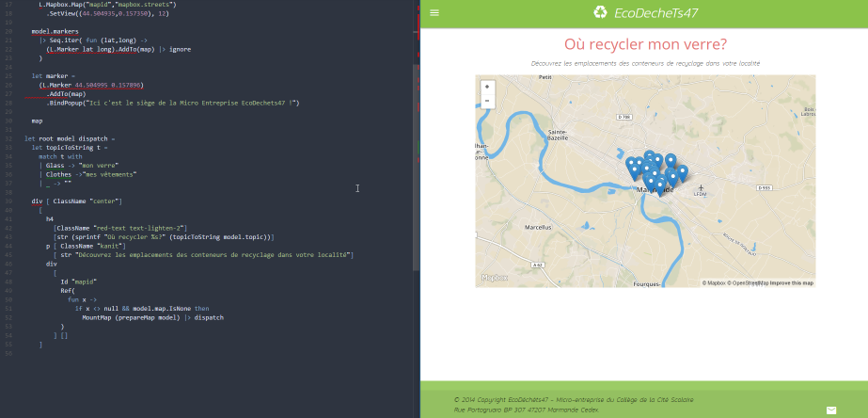Click the footer copyright text '© 2014 Copyright EcoDéchets47'
The width and height of the screenshot is (868, 418).
pyautogui.click(x=501, y=400)
